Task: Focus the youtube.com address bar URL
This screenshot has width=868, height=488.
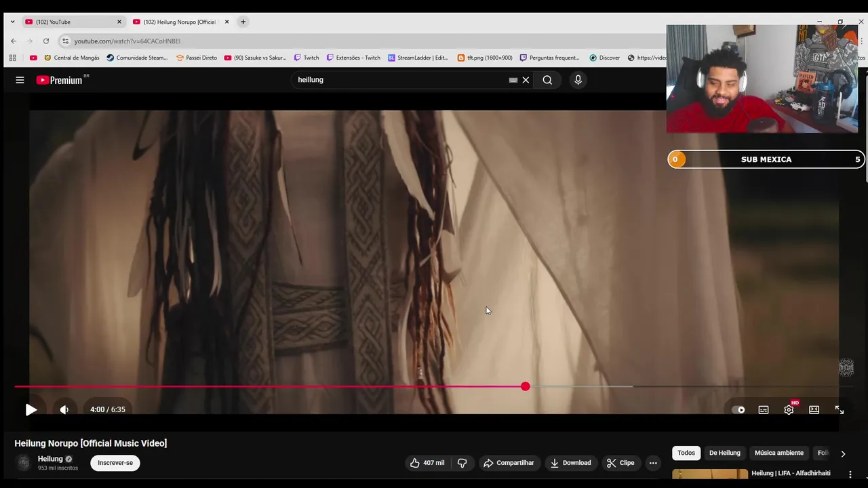Action: 127,41
